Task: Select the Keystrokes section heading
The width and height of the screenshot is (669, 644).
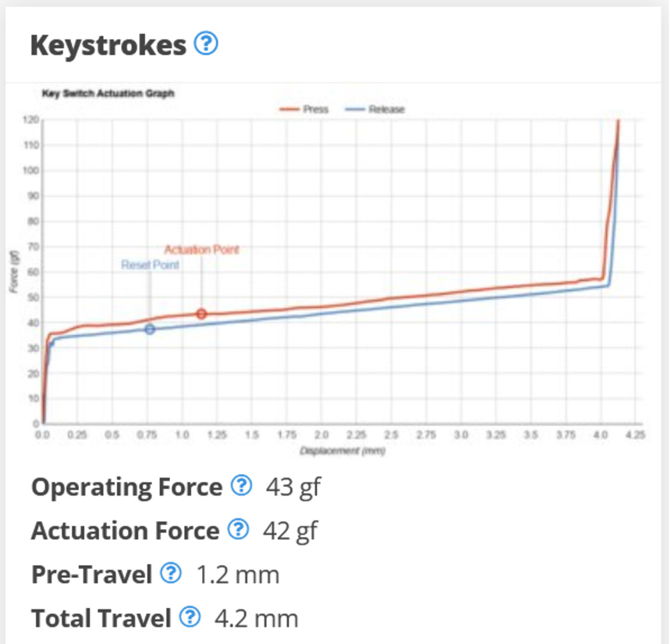Action: point(108,45)
